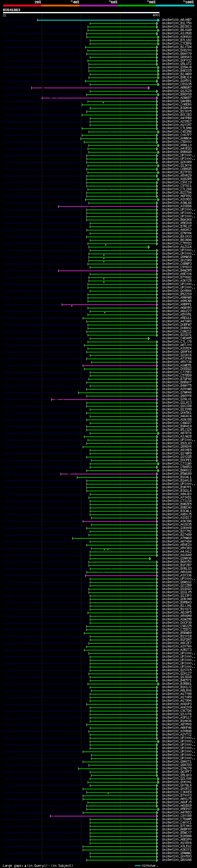Click label UniRef100_A4YPB8
Screen dimensions: 197x868
177,118
